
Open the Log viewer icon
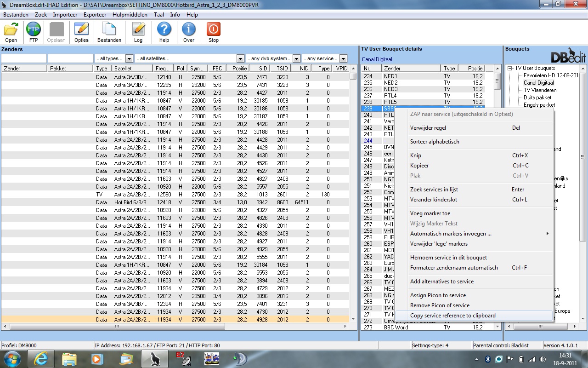pyautogui.click(x=138, y=32)
